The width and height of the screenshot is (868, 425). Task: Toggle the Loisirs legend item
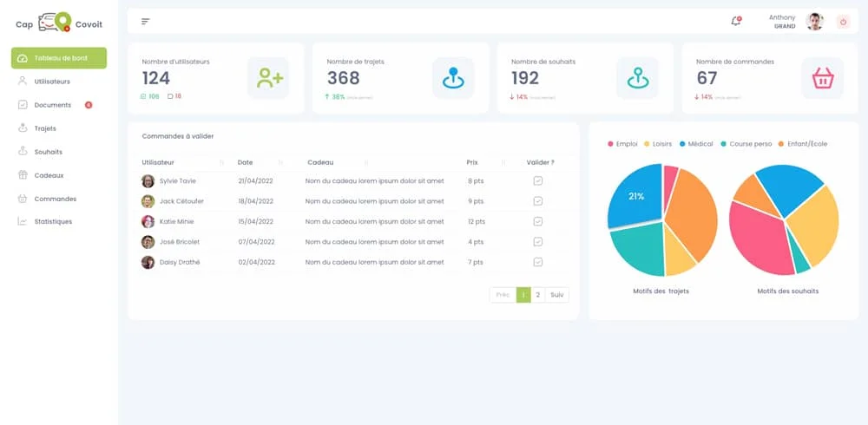[658, 144]
